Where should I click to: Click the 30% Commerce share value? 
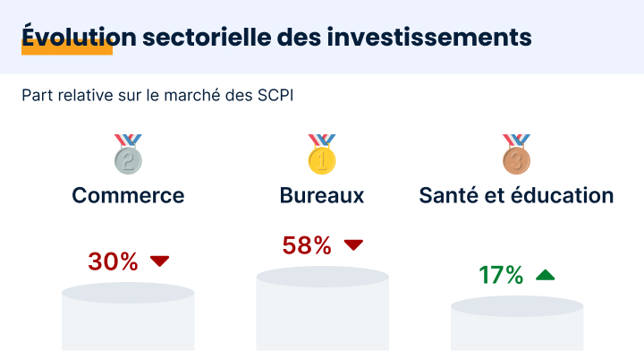(x=113, y=261)
